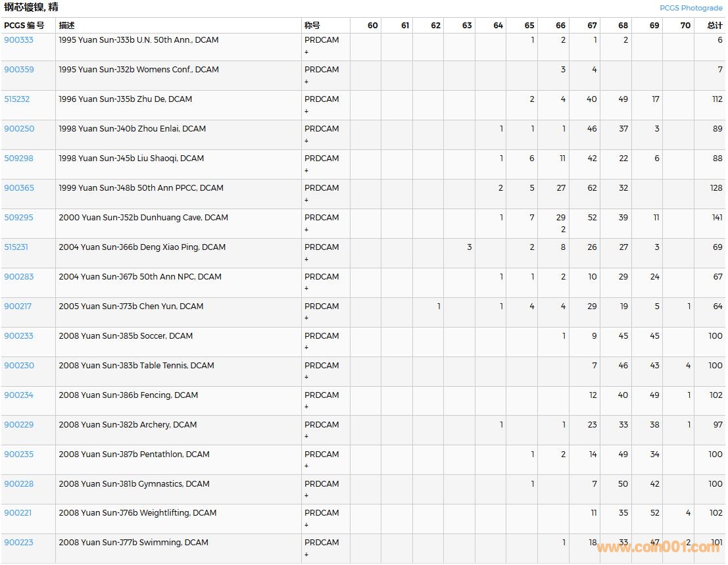This screenshot has height=565, width=728.
Task: Open PCGS number 900359 link
Action: (x=18, y=70)
